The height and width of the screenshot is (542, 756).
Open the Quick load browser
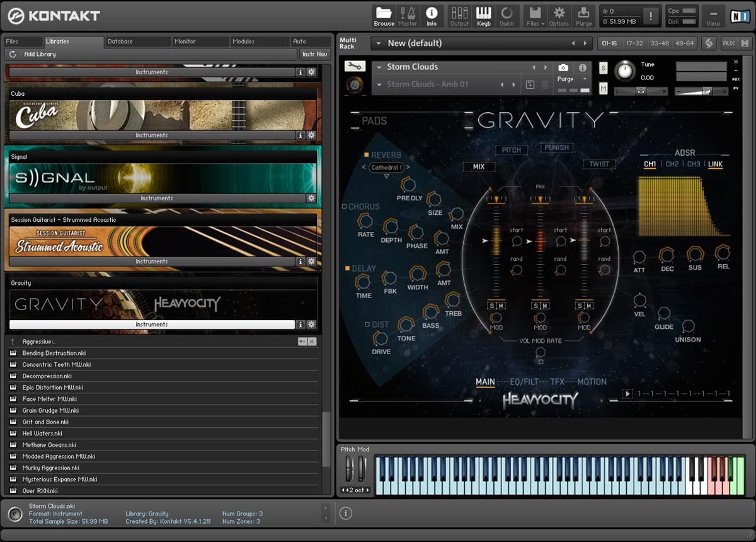pos(507,16)
